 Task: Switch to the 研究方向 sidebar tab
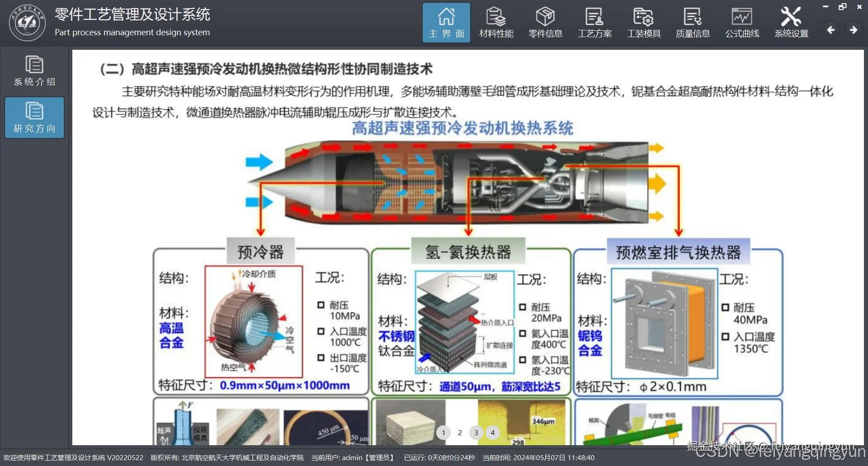(34, 118)
